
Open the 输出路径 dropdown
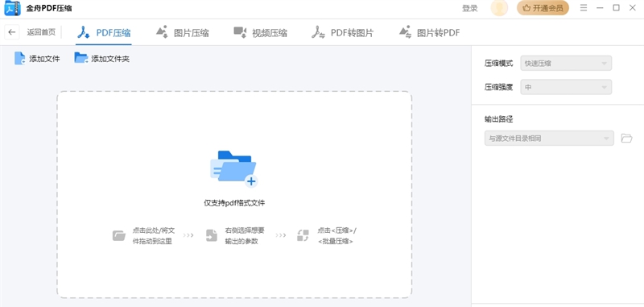(x=549, y=138)
